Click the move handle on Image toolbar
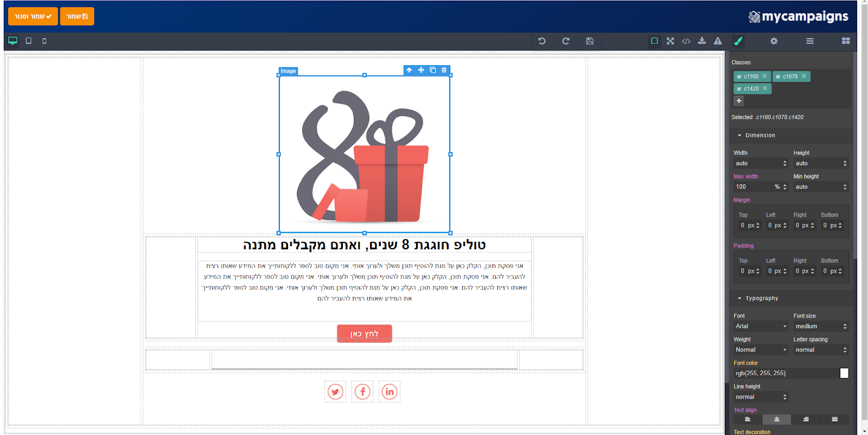Image resolution: width=868 pixels, height=435 pixels. tap(421, 70)
